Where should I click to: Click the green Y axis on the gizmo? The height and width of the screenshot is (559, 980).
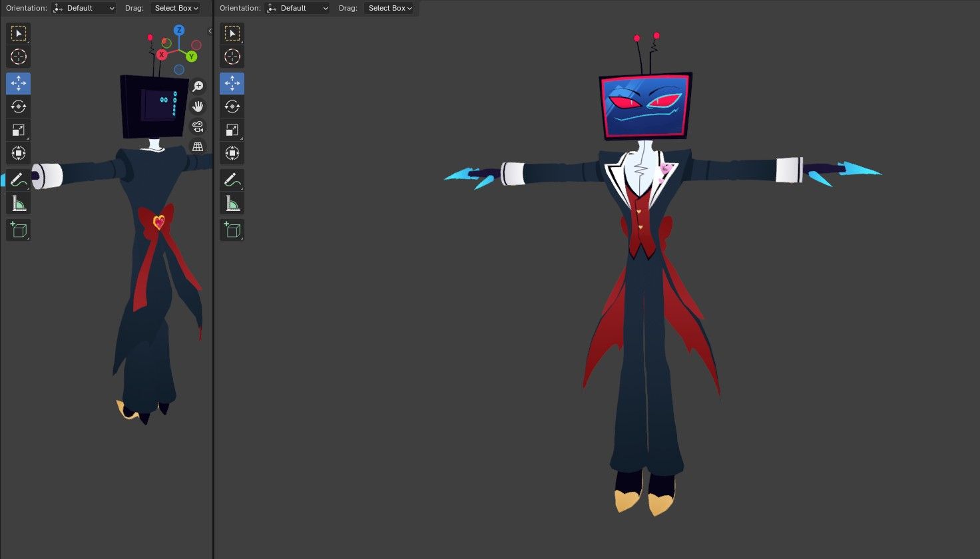tap(191, 57)
